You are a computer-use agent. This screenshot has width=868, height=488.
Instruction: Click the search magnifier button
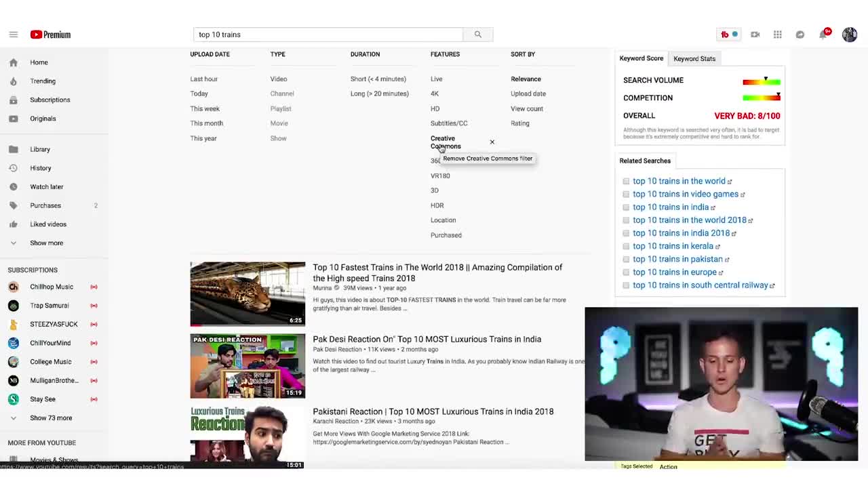tap(477, 35)
